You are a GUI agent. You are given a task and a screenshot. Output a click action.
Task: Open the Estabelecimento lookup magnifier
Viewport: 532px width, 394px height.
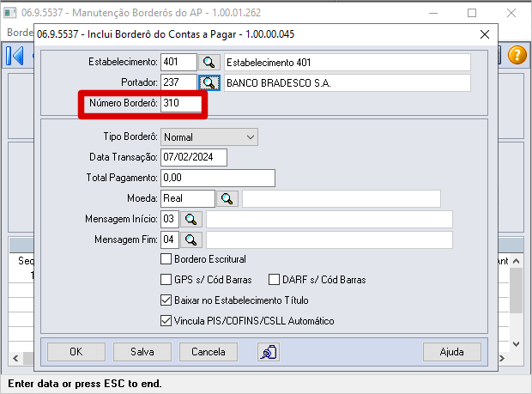(209, 63)
